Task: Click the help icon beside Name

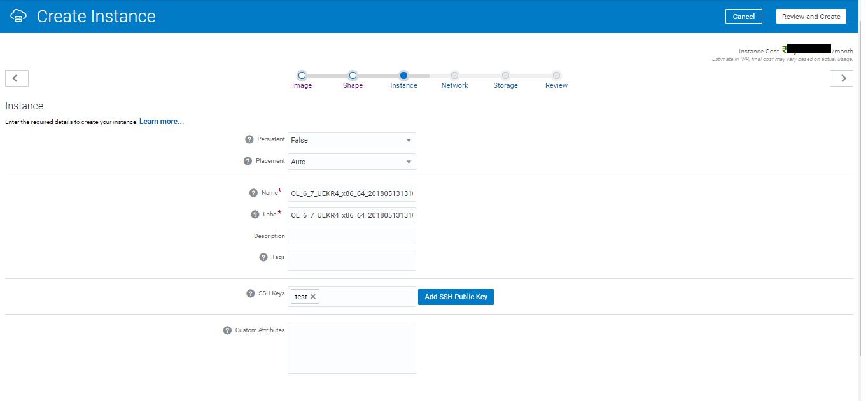Action: point(253,192)
